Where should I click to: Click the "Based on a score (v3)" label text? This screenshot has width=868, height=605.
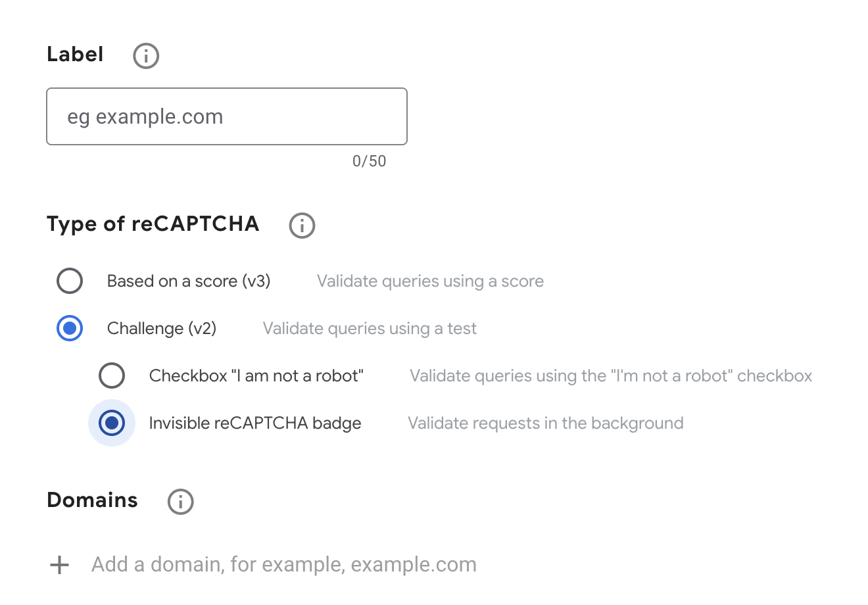pyautogui.click(x=189, y=281)
